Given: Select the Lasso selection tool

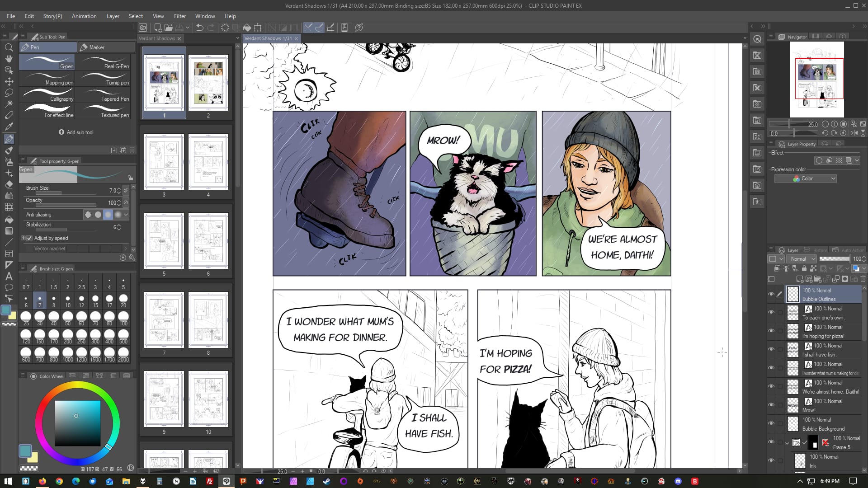Looking at the screenshot, I should point(9,93).
